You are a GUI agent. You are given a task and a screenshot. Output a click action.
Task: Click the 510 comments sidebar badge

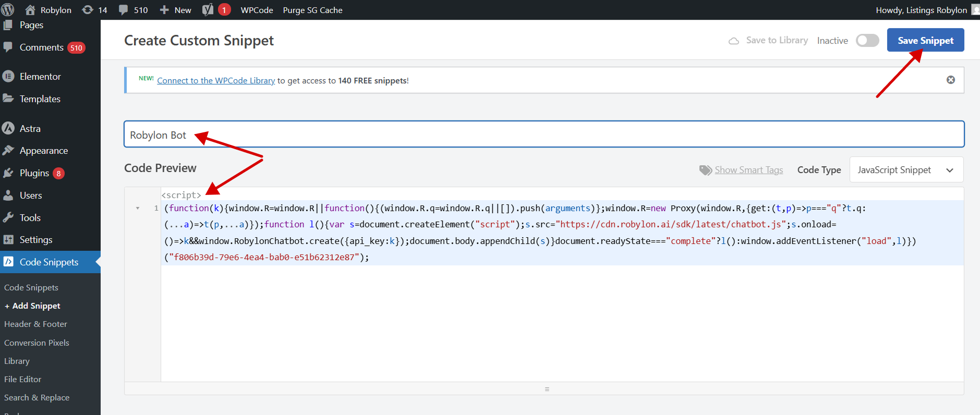coord(76,48)
